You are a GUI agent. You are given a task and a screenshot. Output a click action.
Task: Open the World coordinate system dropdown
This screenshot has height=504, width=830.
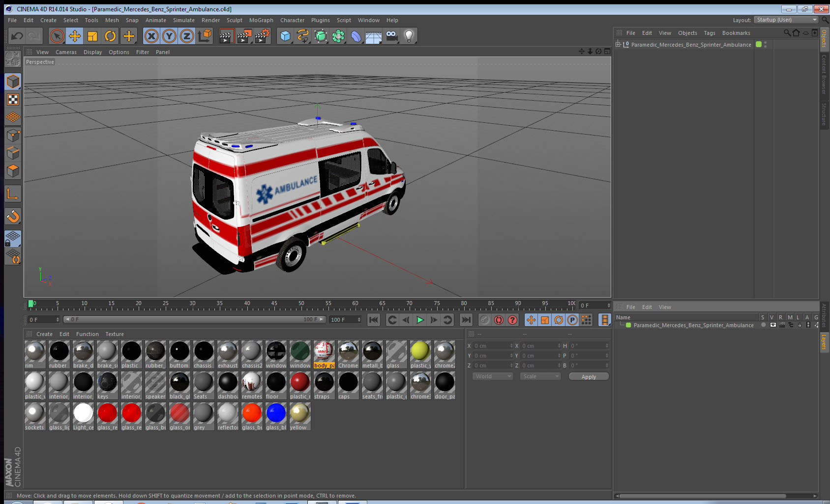[492, 376]
